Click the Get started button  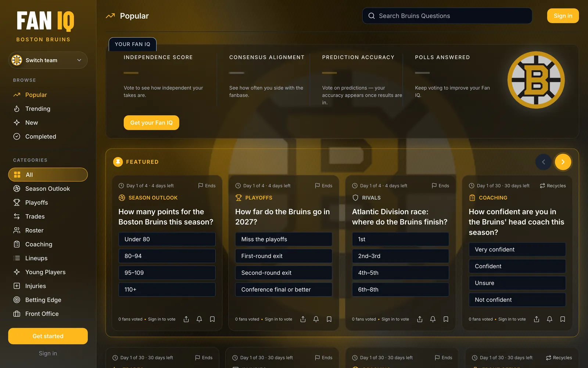coord(48,336)
